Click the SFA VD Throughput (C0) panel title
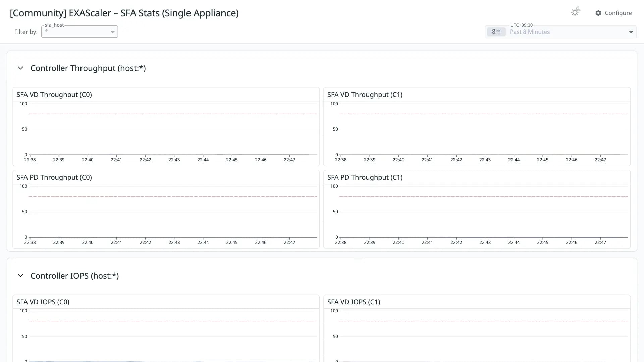This screenshot has height=362, width=644. click(54, 95)
